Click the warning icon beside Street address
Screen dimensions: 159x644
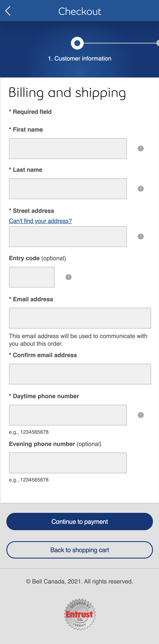140,236
